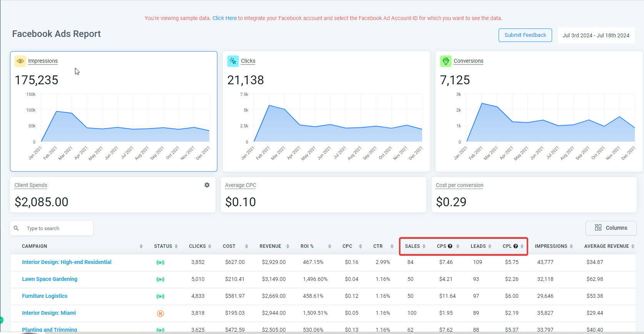Viewport: 644px width, 334px height.
Task: Click the 1,509.51% ROI cell
Action: tap(315, 313)
